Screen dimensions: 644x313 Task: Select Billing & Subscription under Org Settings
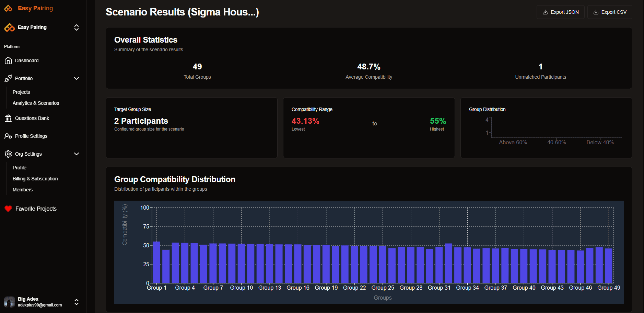click(35, 179)
